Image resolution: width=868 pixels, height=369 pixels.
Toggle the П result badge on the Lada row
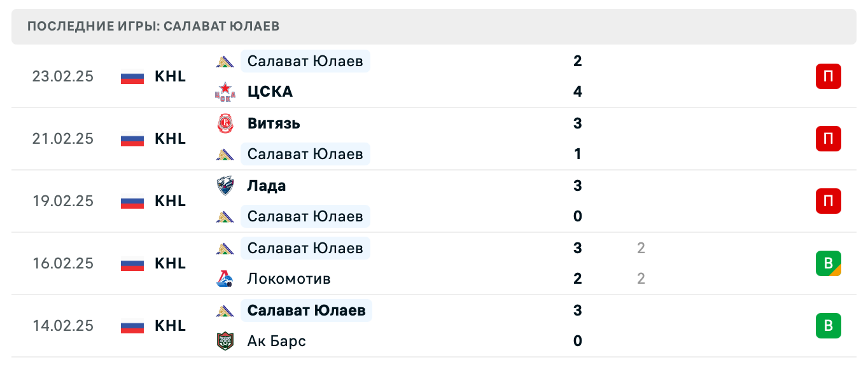click(828, 201)
